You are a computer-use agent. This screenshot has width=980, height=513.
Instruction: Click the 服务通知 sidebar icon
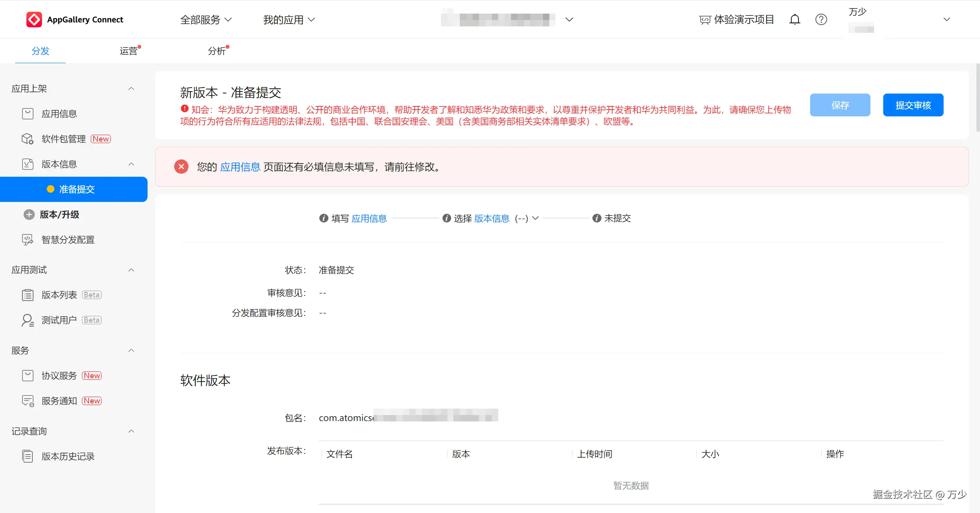coord(28,401)
